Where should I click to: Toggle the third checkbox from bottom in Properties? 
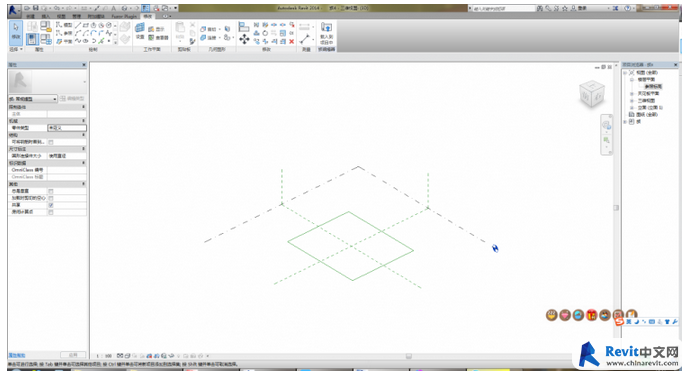click(x=51, y=198)
